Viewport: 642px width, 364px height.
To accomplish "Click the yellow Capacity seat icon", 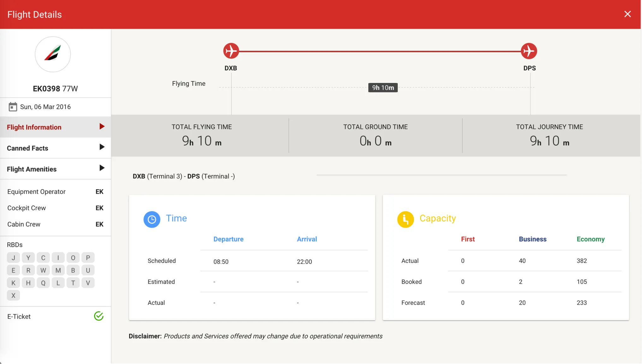I will (x=405, y=219).
